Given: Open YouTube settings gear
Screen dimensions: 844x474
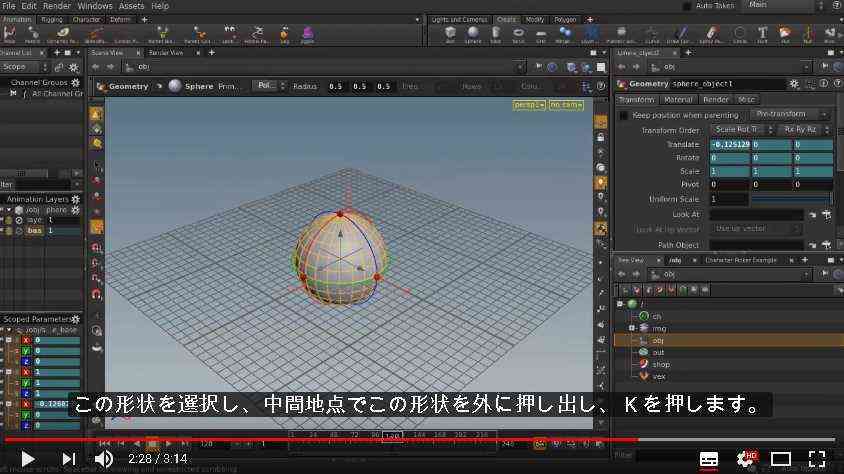Looking at the screenshot, I should point(746,459).
